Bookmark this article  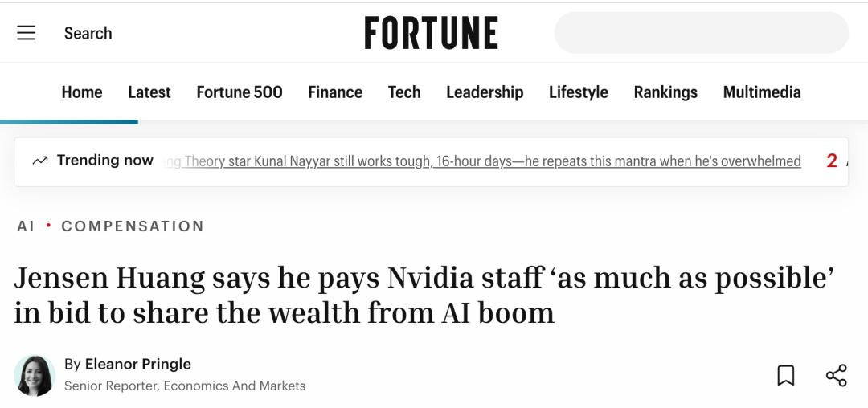pos(785,375)
